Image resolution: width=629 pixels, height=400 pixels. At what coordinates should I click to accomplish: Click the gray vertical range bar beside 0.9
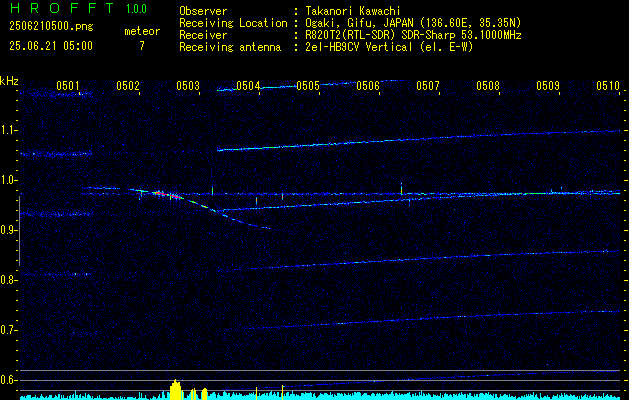pos(19,231)
